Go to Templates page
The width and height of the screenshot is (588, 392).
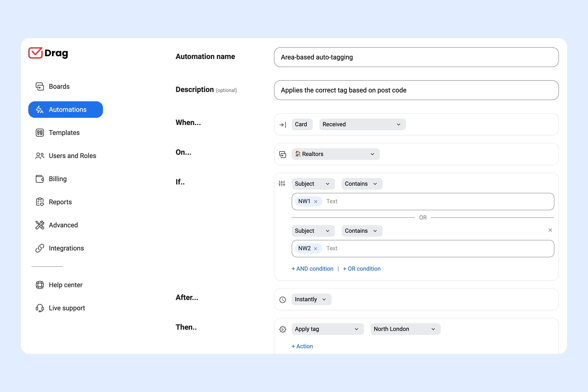tap(64, 132)
